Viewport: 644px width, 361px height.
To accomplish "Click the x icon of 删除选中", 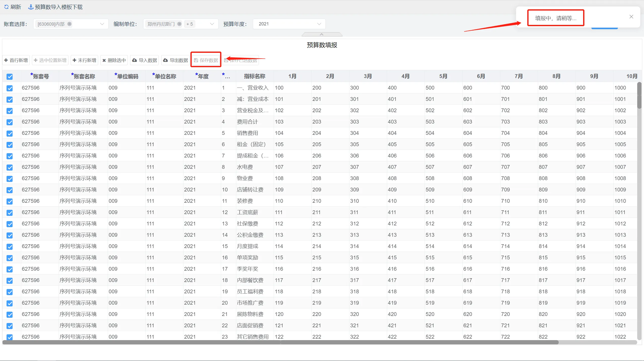I will [x=104, y=60].
